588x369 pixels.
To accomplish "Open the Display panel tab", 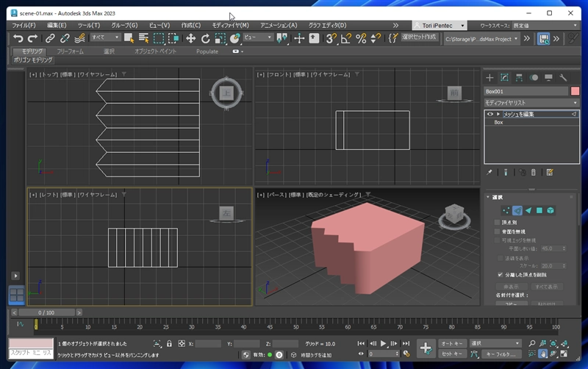I will (548, 78).
